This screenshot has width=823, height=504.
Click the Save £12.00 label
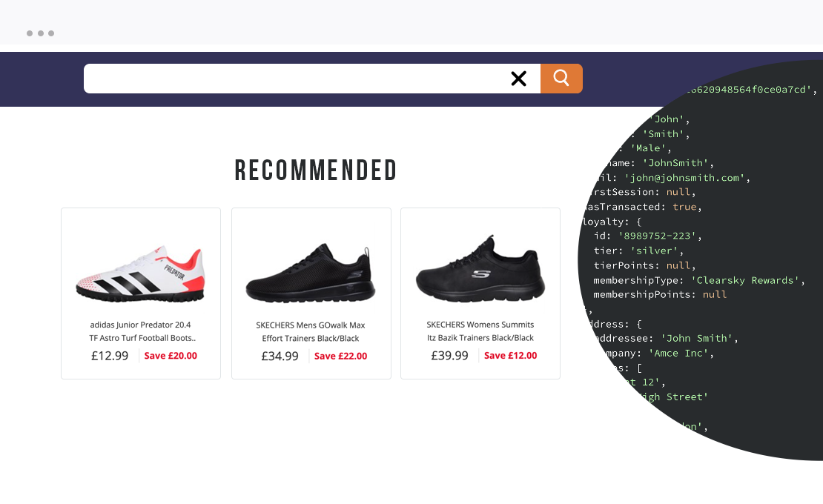pos(510,356)
